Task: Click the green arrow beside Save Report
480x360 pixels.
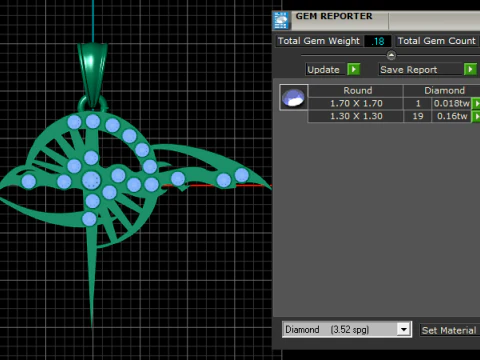Action: click(x=470, y=69)
